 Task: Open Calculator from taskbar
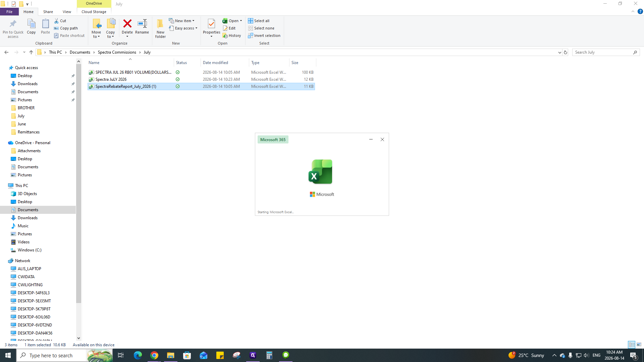point(269,355)
